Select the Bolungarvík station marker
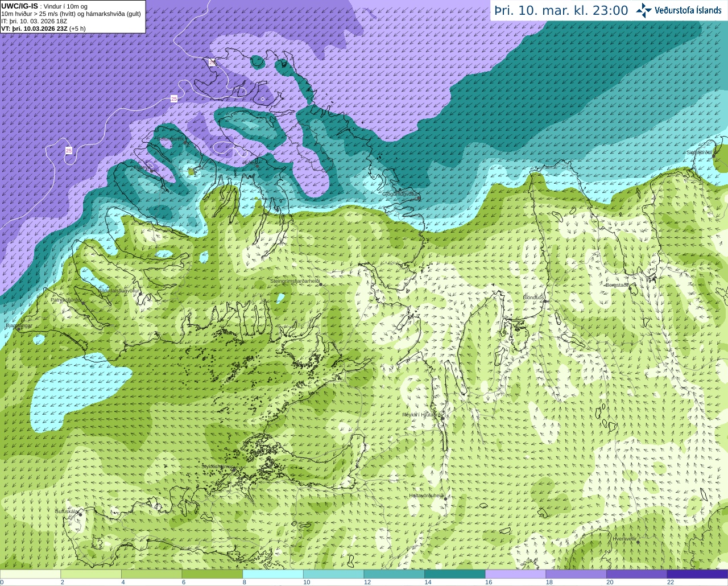This screenshot has width=728, height=586. pyautogui.click(x=185, y=142)
